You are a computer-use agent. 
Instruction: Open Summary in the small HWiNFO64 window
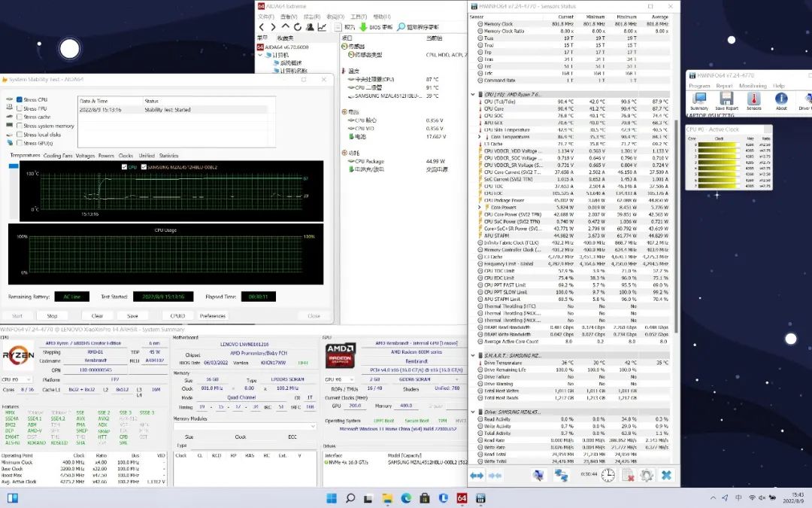pos(699,101)
